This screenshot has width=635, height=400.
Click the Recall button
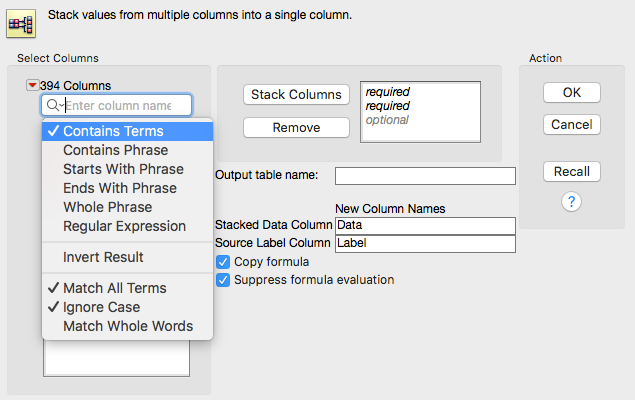[571, 172]
